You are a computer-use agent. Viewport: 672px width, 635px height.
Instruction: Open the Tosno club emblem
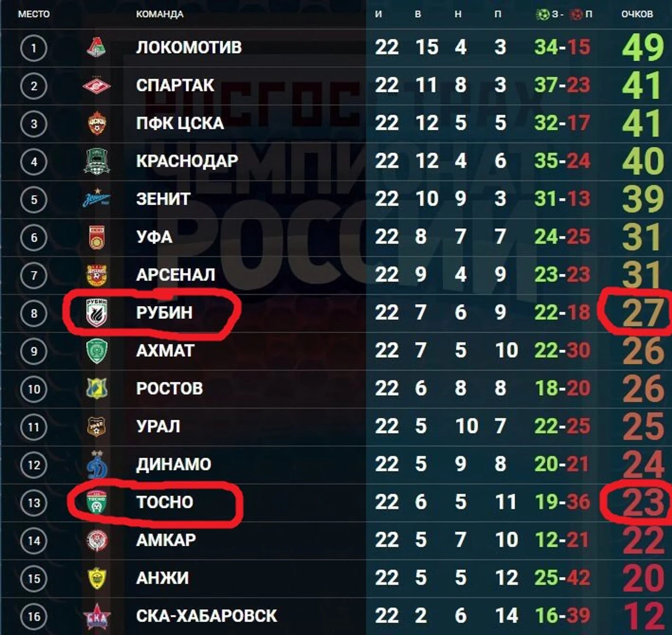(97, 502)
